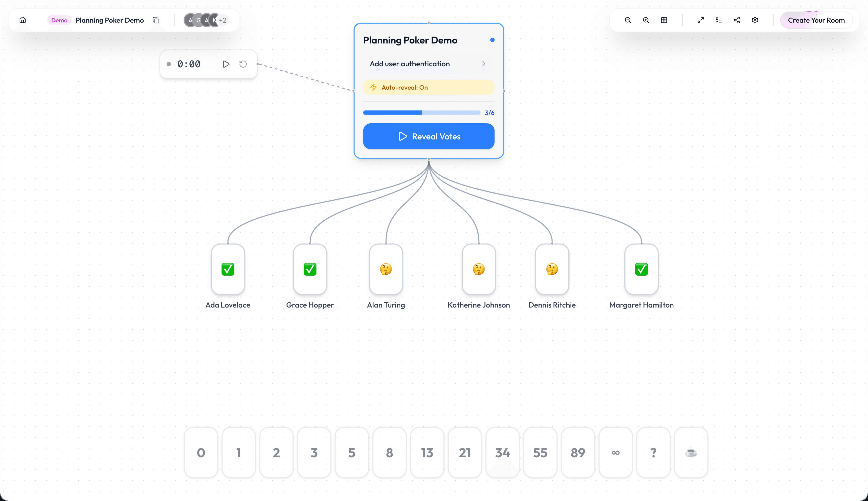Toggle Auto-reveal off

coord(428,87)
